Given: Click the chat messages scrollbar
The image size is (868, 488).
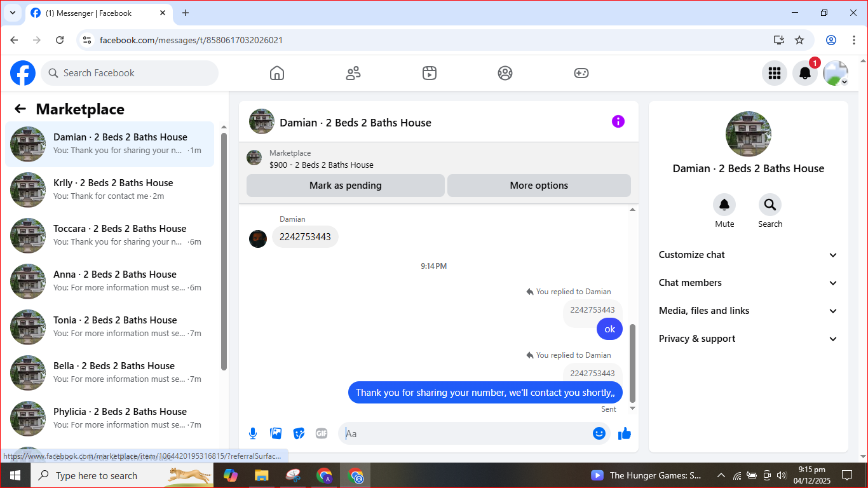Looking at the screenshot, I should pos(632,363).
